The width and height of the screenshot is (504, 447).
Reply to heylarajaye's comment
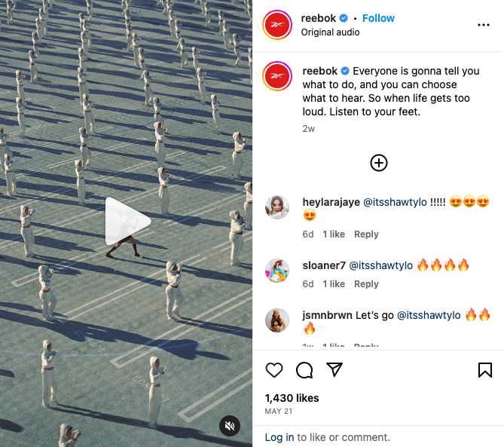[366, 234]
